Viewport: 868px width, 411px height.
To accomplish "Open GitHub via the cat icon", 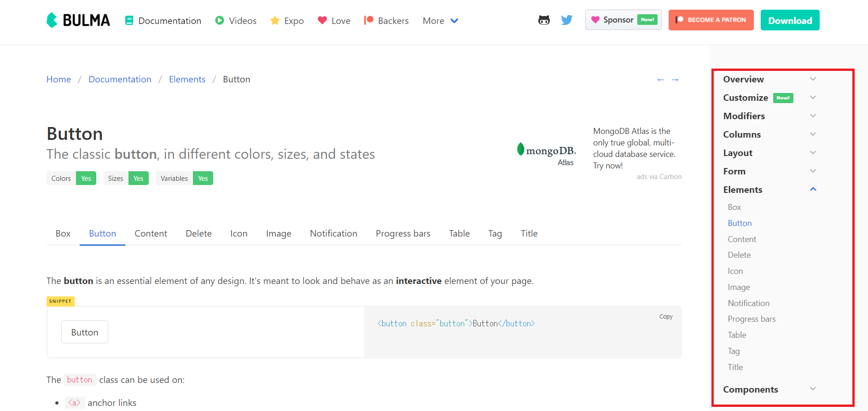I will (x=544, y=20).
